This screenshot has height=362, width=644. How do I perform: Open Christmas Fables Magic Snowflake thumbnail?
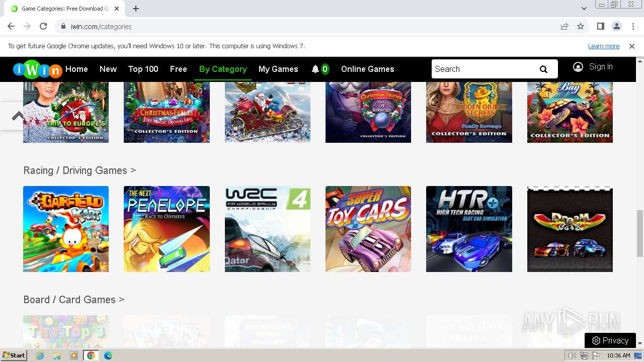167,113
